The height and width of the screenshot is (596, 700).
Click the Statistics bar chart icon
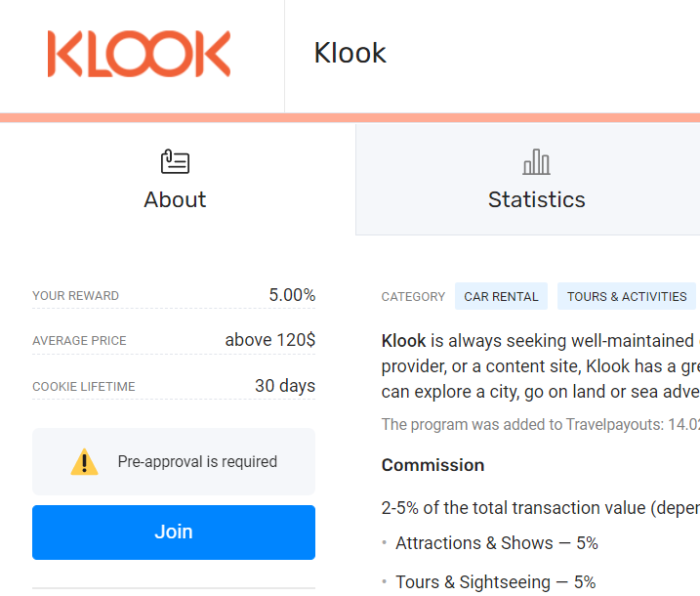[x=536, y=162]
